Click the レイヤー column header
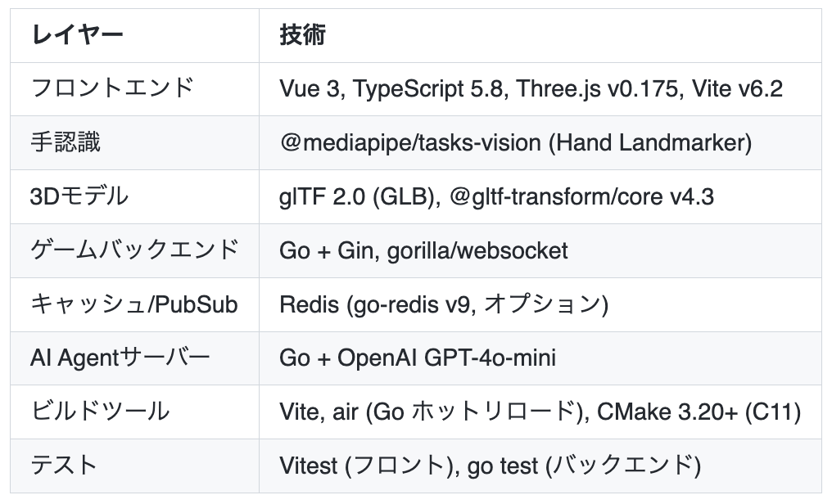Screen dimensions: 832x504 click(77, 35)
